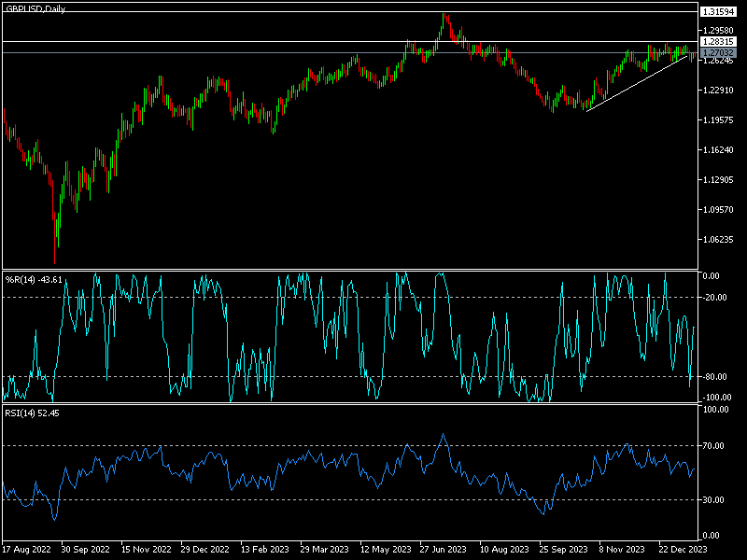Viewport: 747px width, 560px height.
Task: Click the GBPUSD,Daily chart title
Action: 35,8
